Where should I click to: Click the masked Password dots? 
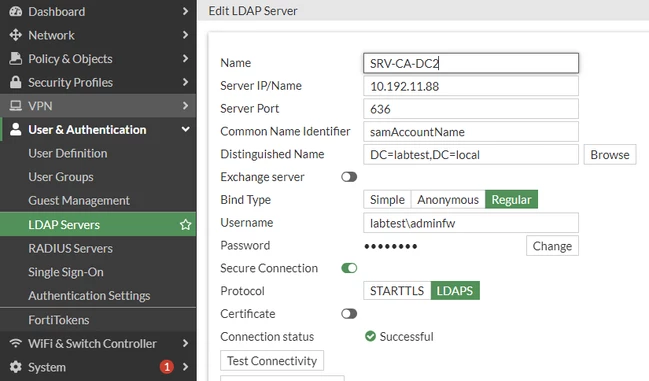[x=391, y=247]
